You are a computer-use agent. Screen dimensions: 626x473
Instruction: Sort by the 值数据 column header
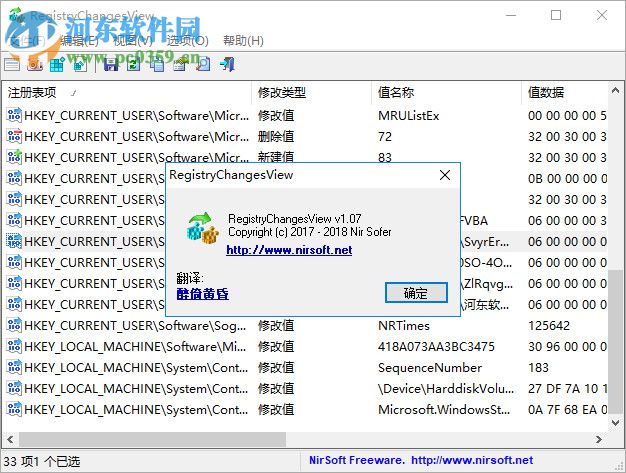click(x=565, y=93)
